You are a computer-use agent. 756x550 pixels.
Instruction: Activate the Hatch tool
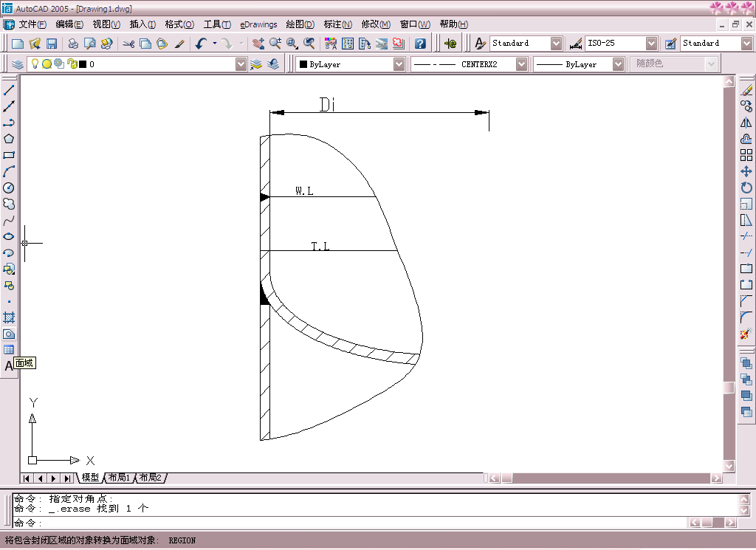click(x=9, y=317)
